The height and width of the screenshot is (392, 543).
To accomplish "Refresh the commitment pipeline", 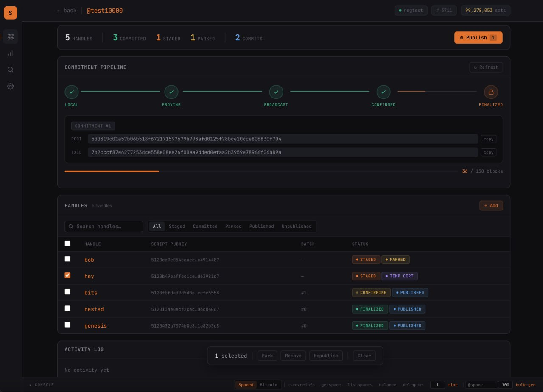I will [x=486, y=67].
